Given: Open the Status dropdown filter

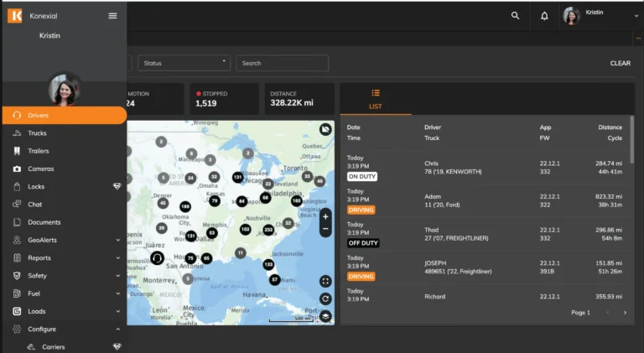Looking at the screenshot, I should (184, 63).
